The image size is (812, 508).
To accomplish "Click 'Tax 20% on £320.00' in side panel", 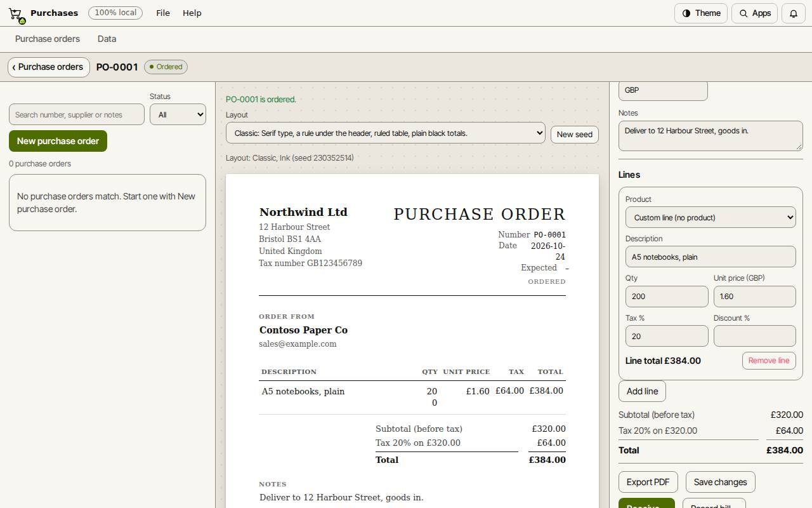I will click(658, 431).
